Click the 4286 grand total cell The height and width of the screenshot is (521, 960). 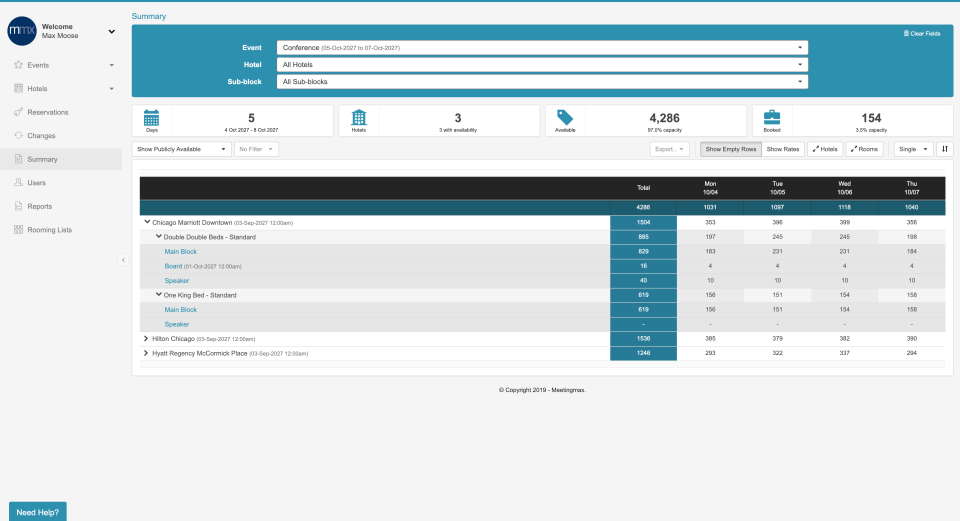(x=643, y=208)
